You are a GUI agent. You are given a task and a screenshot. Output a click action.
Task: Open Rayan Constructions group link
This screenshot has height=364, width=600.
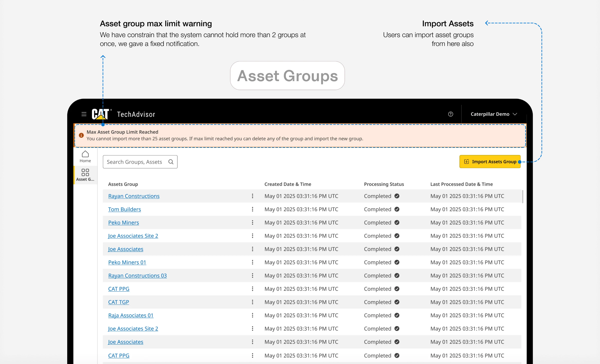(x=134, y=196)
